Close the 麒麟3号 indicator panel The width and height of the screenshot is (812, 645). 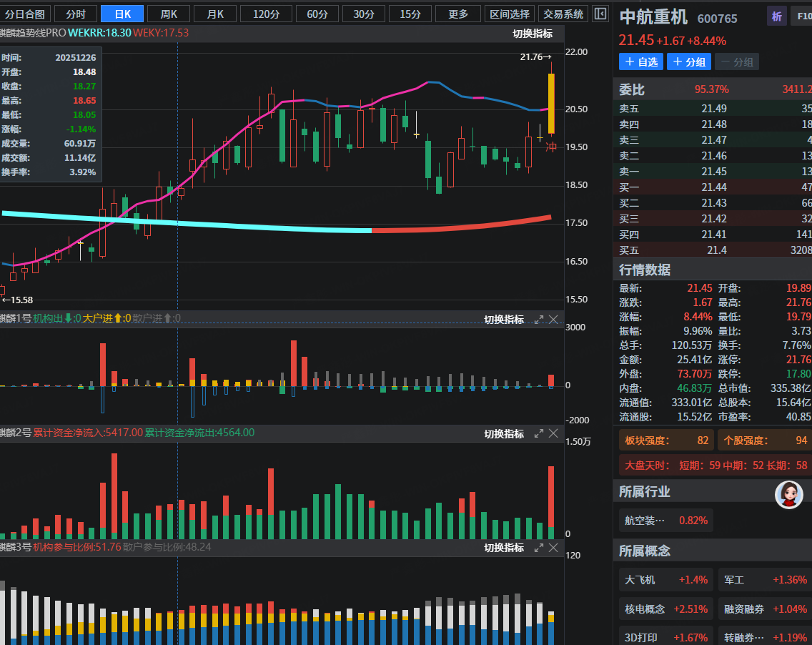pos(554,548)
